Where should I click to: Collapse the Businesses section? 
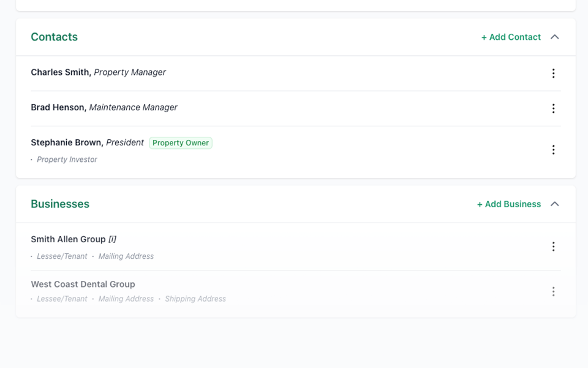555,204
